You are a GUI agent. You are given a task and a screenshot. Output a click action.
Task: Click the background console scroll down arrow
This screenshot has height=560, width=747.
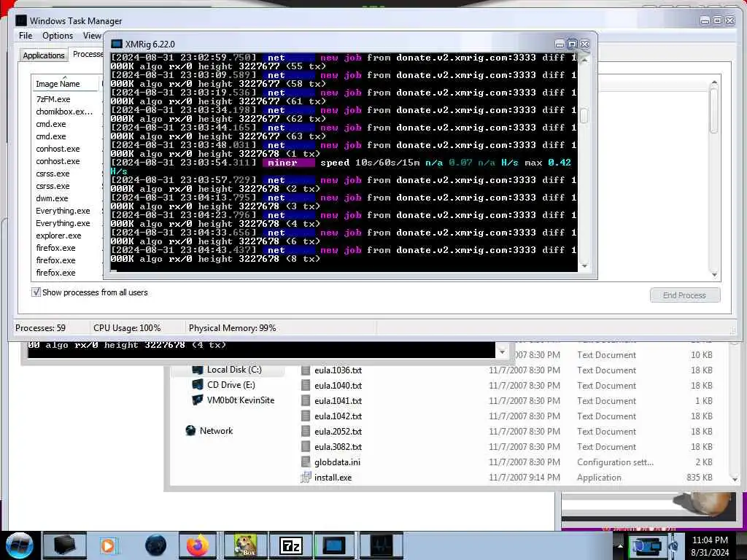tap(502, 352)
